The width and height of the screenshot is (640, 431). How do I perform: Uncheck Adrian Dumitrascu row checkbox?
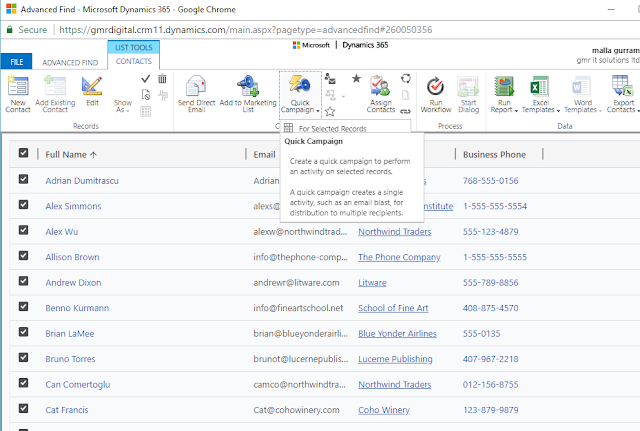click(x=23, y=179)
